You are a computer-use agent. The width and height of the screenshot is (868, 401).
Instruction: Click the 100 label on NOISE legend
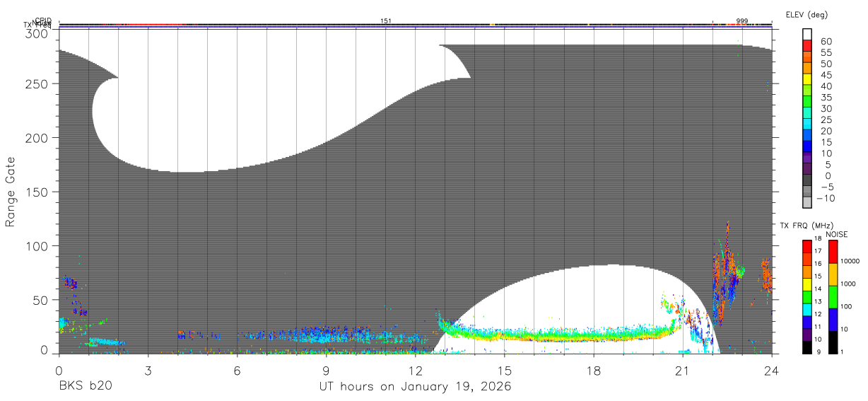846,307
